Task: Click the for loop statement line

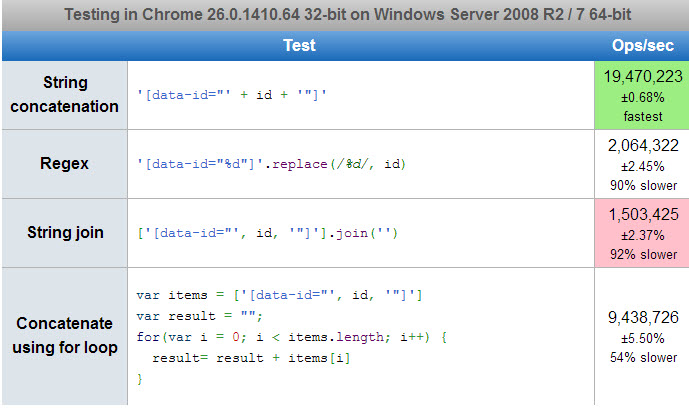Action: pos(291,336)
